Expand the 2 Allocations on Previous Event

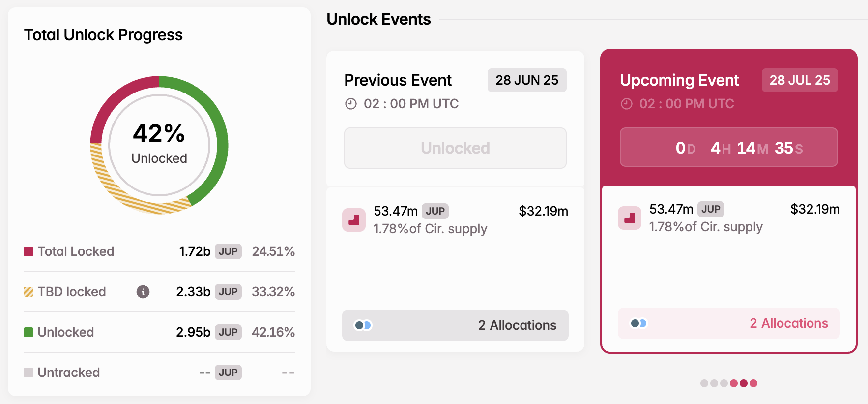pos(516,325)
